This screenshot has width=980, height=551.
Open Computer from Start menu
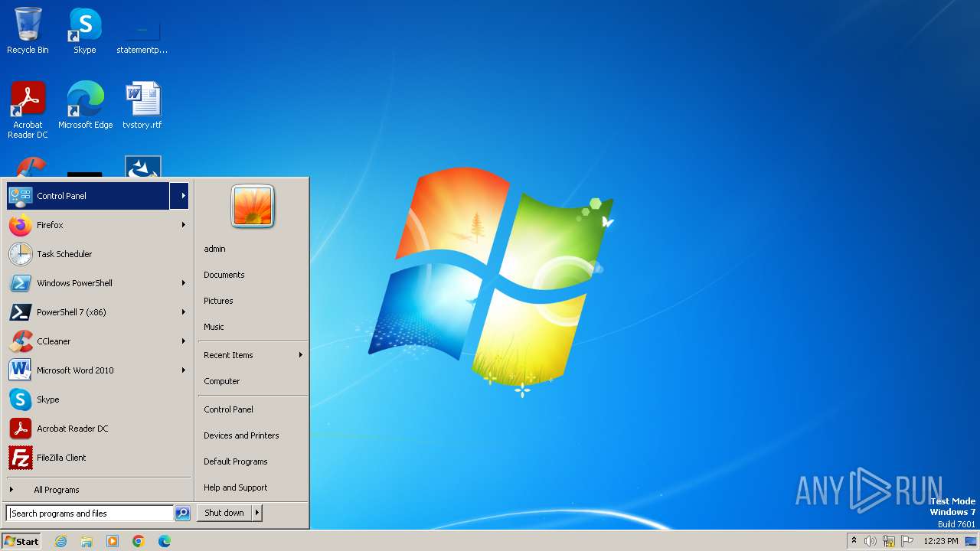(253, 381)
